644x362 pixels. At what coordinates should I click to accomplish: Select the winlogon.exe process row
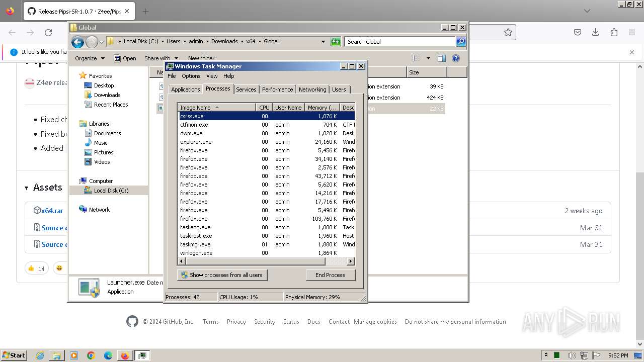(x=267, y=253)
